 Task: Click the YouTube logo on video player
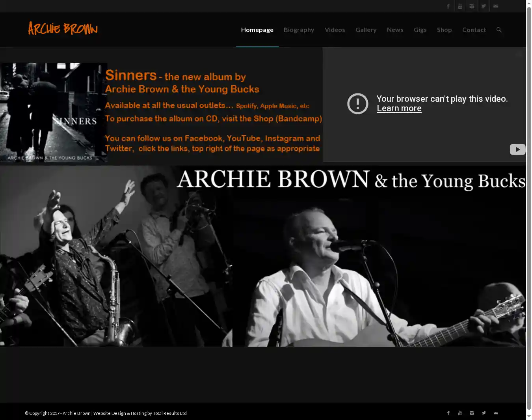click(517, 149)
